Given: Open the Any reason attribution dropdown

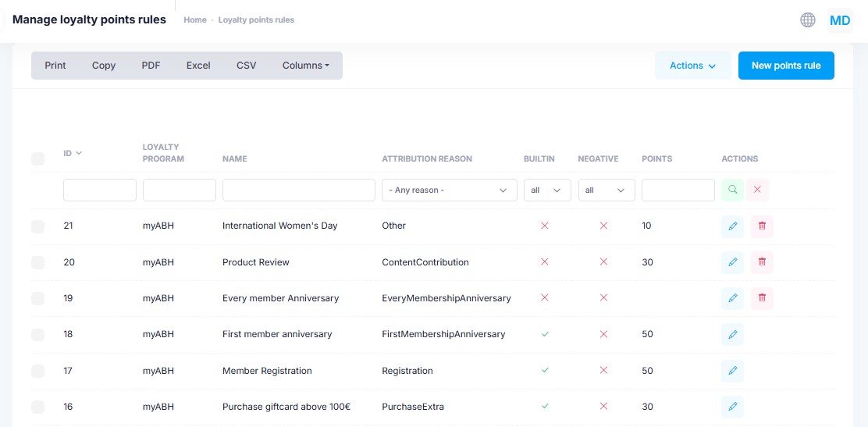Looking at the screenshot, I should pos(450,190).
